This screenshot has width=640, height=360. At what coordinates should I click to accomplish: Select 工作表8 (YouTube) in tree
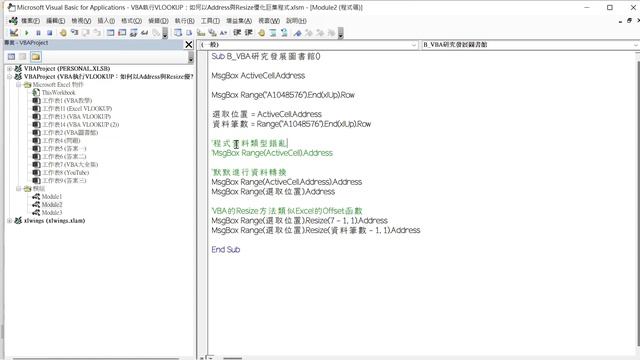(65, 173)
